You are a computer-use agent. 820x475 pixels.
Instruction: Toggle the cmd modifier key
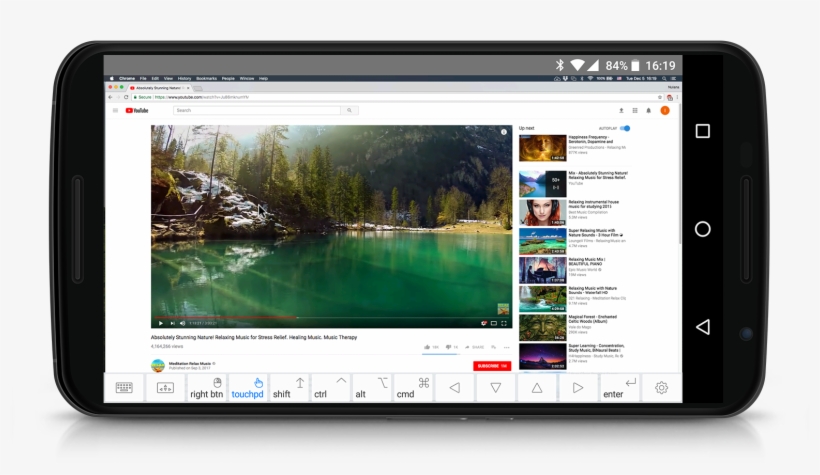click(413, 388)
